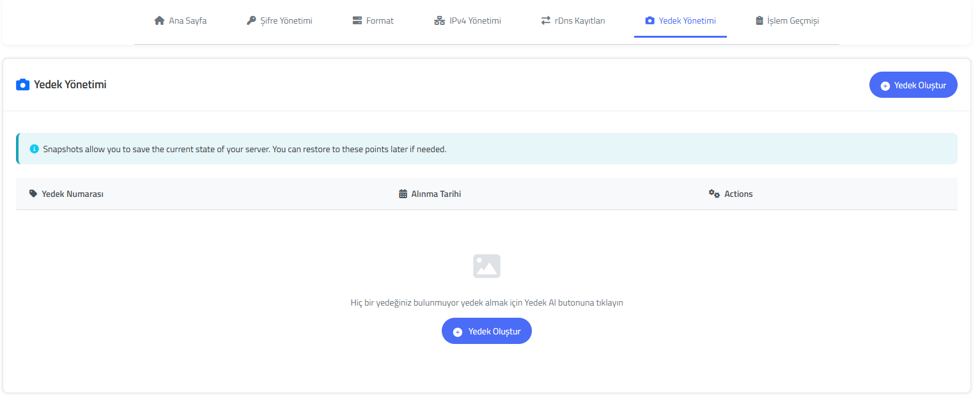Click the calendar icon next to Alınma Tarihi
The height and width of the screenshot is (413, 980).
tap(403, 194)
